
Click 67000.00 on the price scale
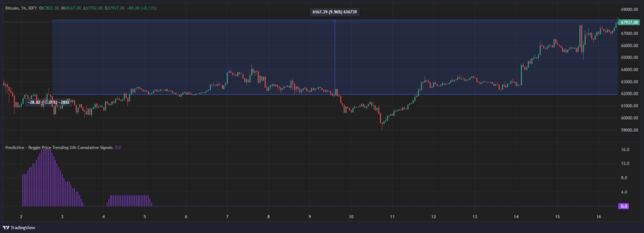(x=629, y=33)
